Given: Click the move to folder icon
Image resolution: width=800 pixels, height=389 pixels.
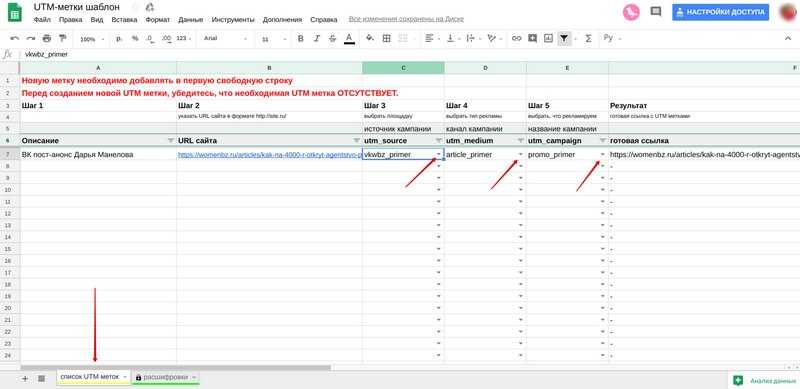Looking at the screenshot, I should (x=150, y=7).
